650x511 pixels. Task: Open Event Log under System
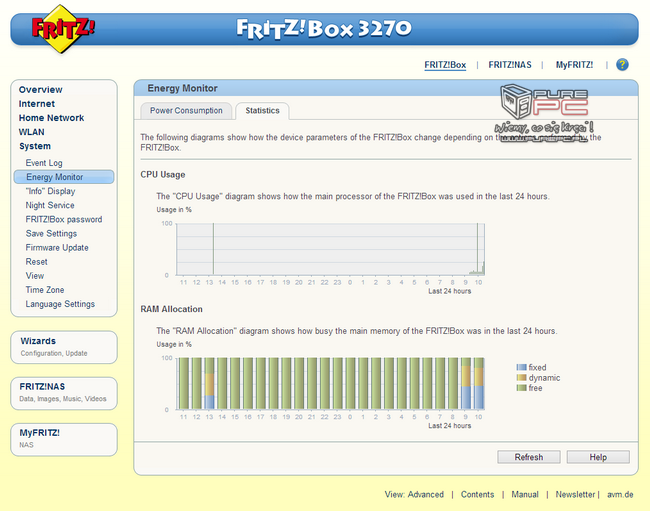(44, 163)
